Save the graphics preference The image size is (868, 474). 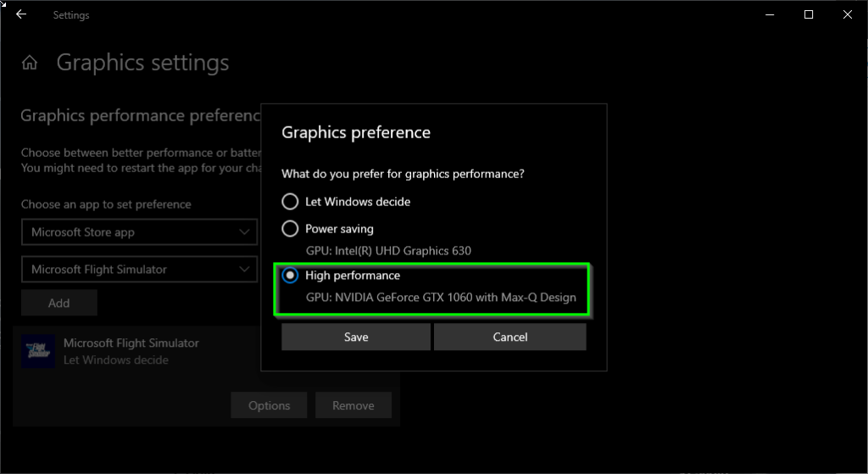[x=356, y=337]
